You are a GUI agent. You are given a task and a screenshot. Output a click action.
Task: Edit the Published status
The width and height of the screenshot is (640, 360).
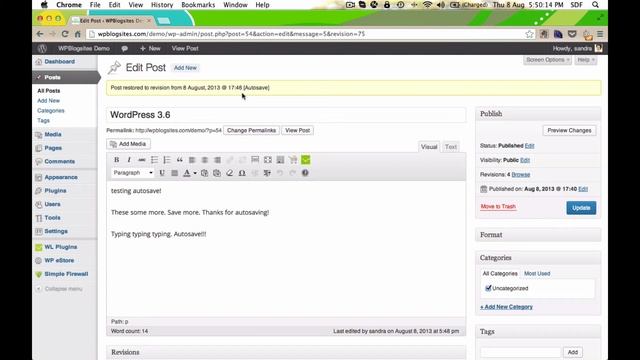pos(529,146)
